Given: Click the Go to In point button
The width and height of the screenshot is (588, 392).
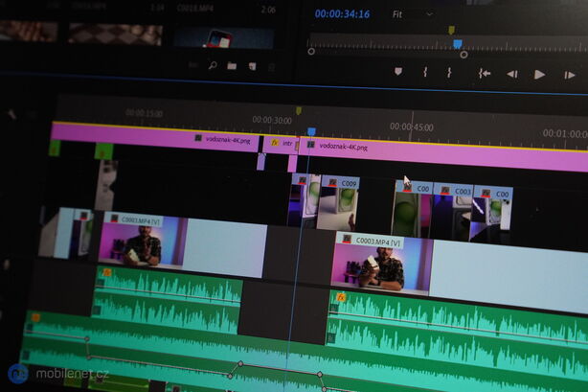Looking at the screenshot, I should (x=485, y=73).
